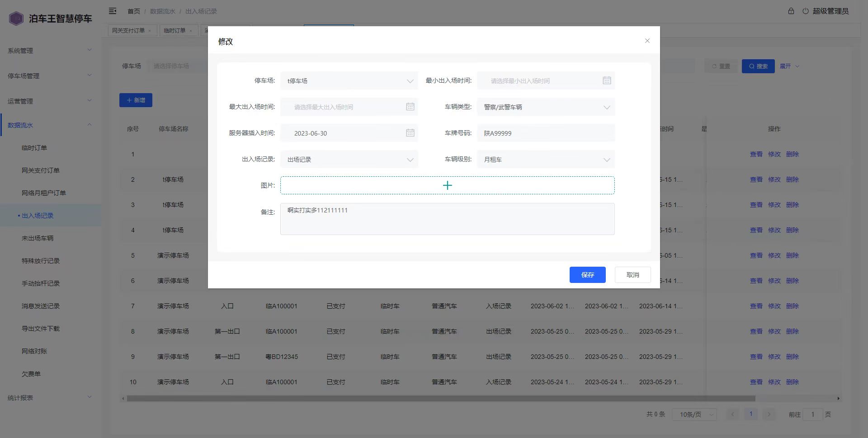Click 修改 link in row 8
Screen dimensions: 868x438
pyautogui.click(x=774, y=331)
